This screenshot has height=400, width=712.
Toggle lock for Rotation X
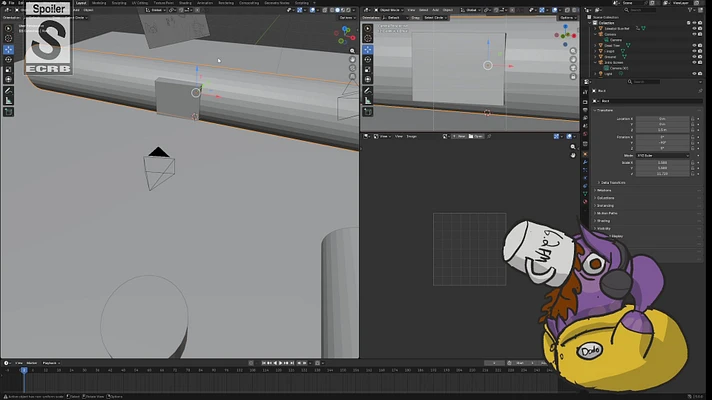click(692, 137)
